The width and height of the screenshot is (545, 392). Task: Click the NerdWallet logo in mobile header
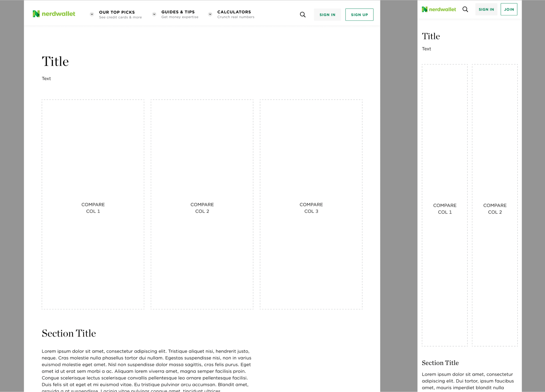439,9
